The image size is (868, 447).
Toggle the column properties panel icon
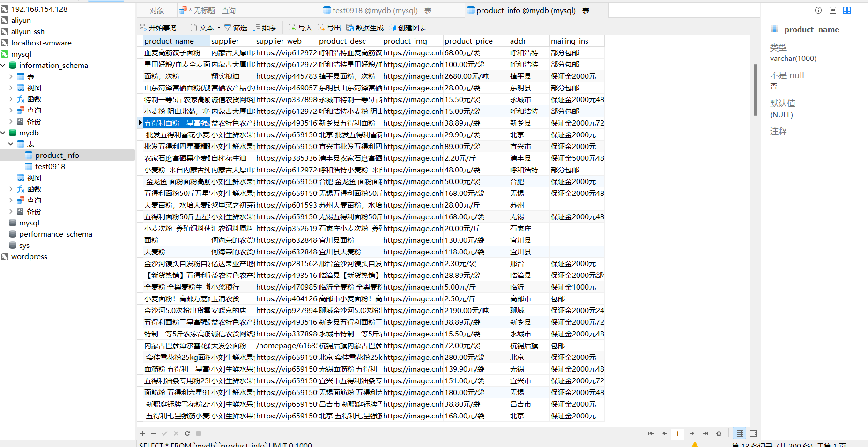click(x=847, y=10)
